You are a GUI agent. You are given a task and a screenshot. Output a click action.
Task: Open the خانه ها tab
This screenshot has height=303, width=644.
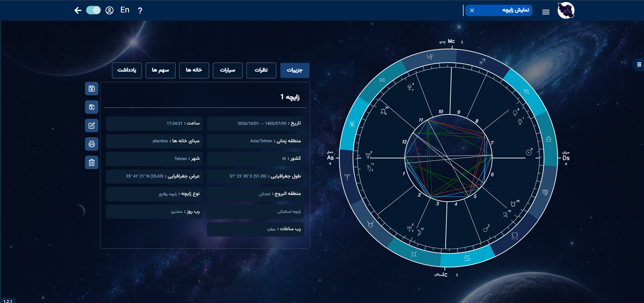[194, 70]
